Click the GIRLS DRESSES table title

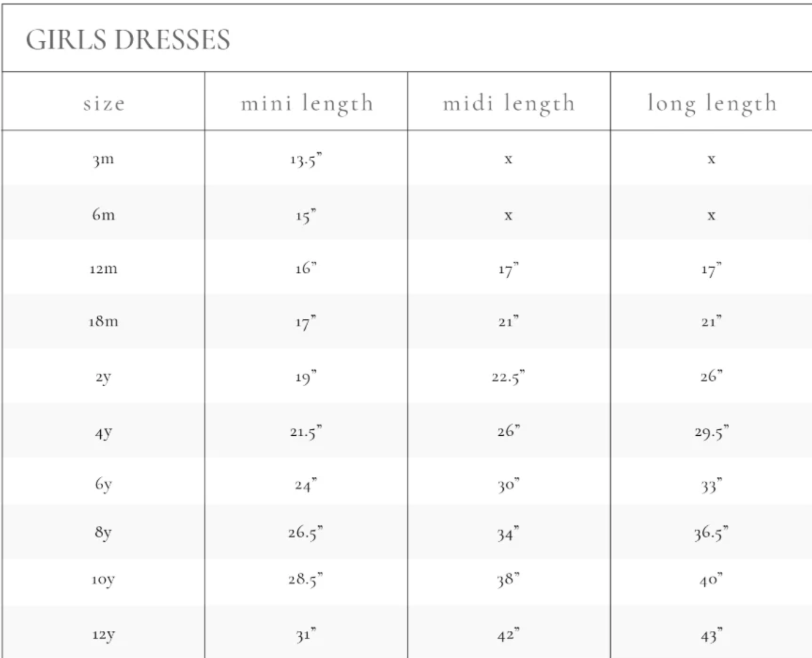[128, 40]
